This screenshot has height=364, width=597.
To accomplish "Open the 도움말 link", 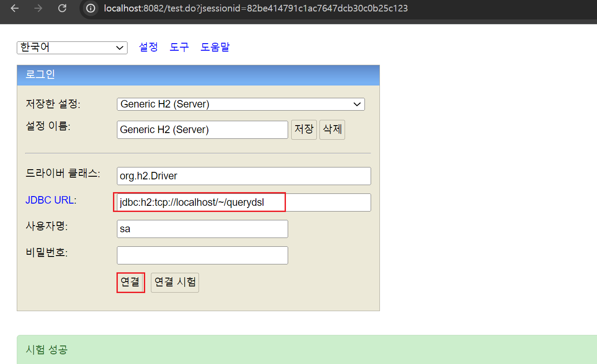I will (x=215, y=47).
